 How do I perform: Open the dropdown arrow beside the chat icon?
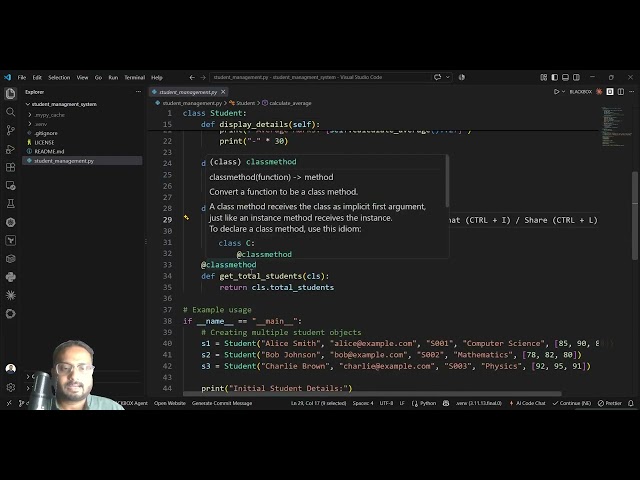[x=447, y=77]
